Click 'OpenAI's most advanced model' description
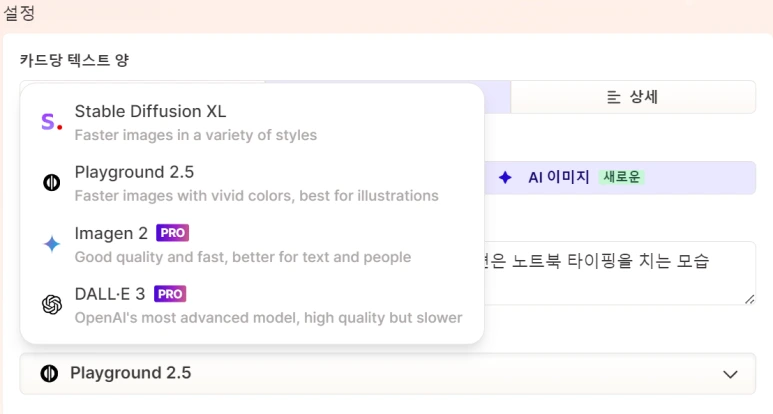The height and width of the screenshot is (414, 773). (268, 318)
